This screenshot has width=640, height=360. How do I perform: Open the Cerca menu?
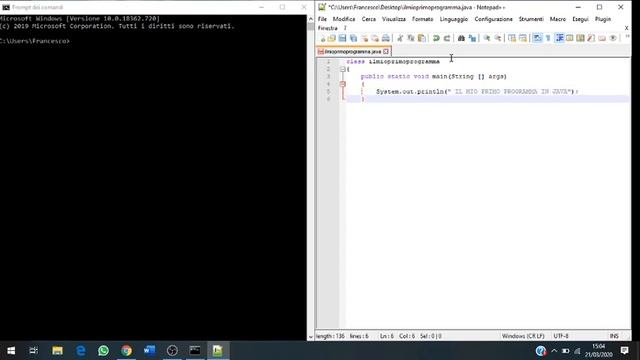tap(369, 19)
